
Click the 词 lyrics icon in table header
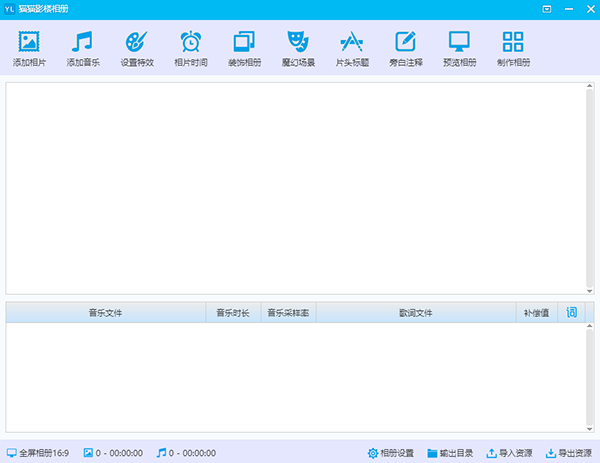click(572, 312)
